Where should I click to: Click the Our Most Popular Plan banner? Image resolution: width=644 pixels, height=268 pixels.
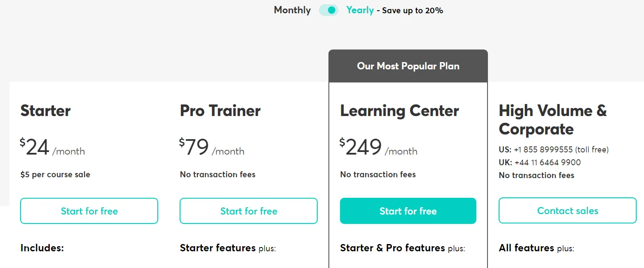coord(408,66)
